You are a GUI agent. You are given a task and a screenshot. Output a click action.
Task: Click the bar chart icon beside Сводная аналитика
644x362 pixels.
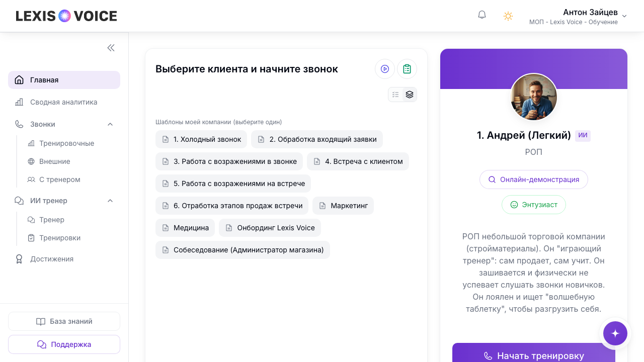pos(19,102)
